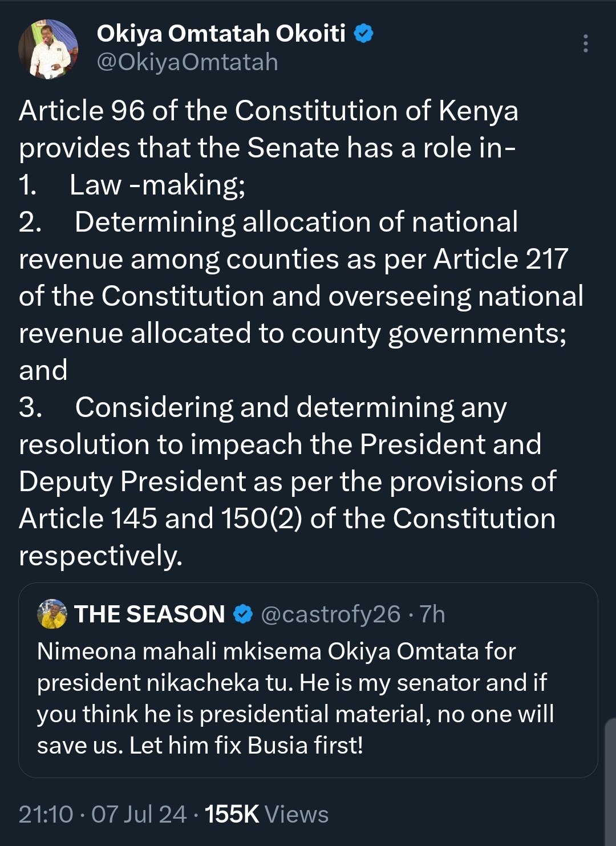Tap the 07 Jul 24 post date
Image resolution: width=616 pixels, height=846 pixels.
point(139,815)
